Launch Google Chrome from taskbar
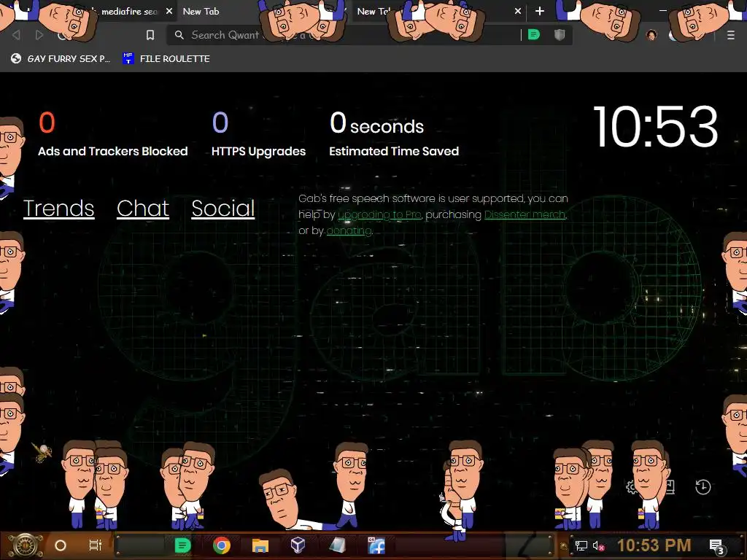This screenshot has height=560, width=747. click(x=222, y=545)
